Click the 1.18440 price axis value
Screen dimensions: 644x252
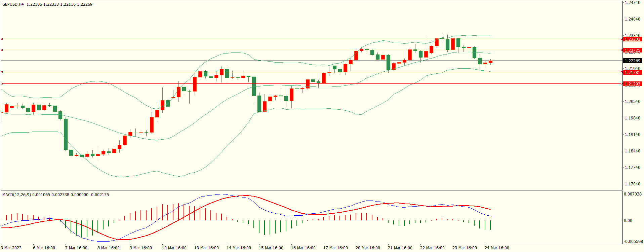(x=632, y=151)
